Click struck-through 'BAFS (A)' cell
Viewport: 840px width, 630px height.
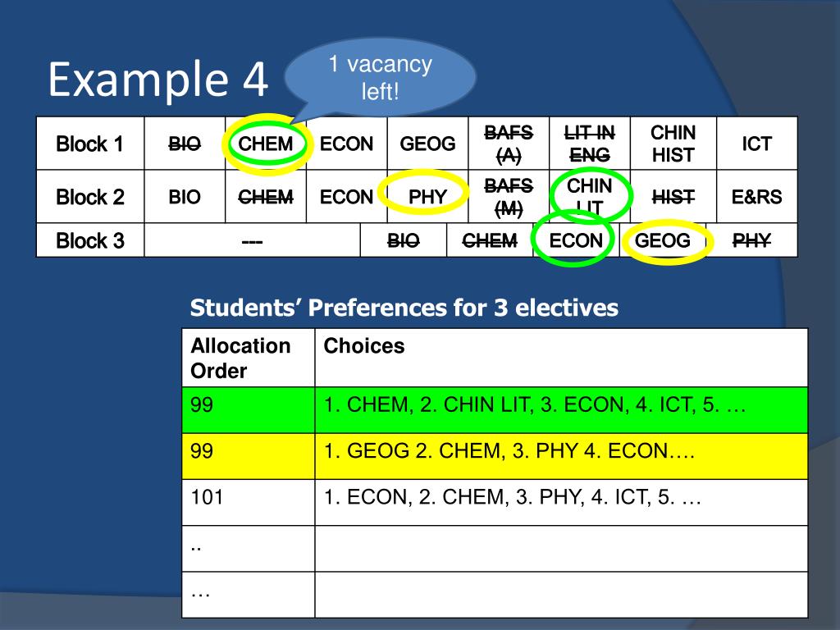pos(509,144)
